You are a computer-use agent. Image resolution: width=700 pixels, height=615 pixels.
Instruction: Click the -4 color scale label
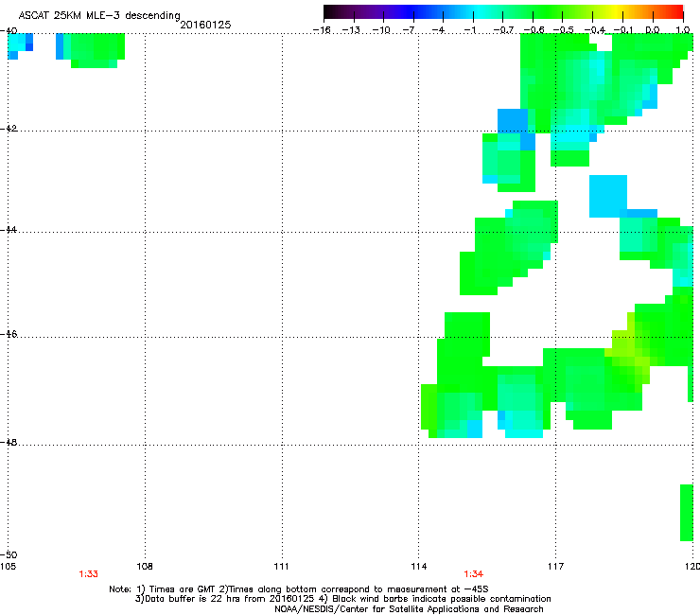tap(440, 30)
